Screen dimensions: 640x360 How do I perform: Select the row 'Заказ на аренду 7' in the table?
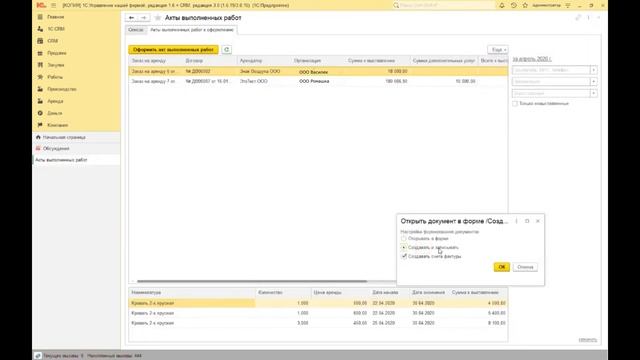(318, 81)
